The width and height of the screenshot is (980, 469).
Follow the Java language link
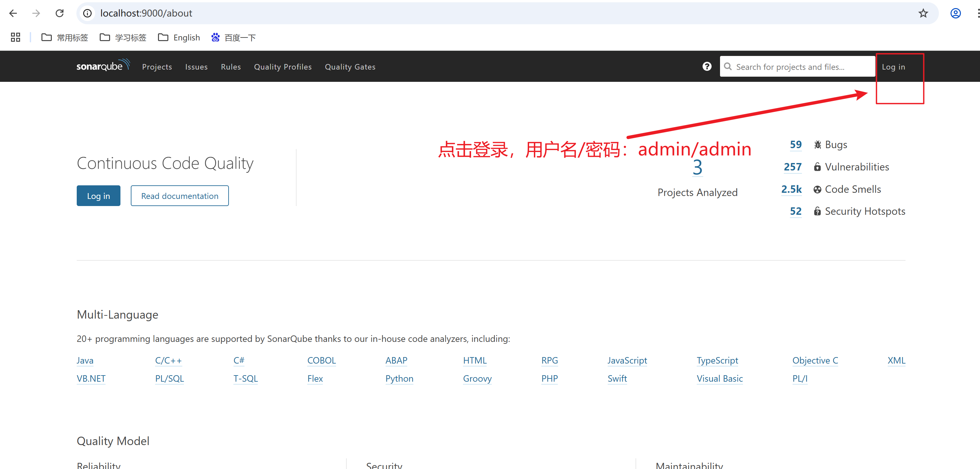click(84, 360)
